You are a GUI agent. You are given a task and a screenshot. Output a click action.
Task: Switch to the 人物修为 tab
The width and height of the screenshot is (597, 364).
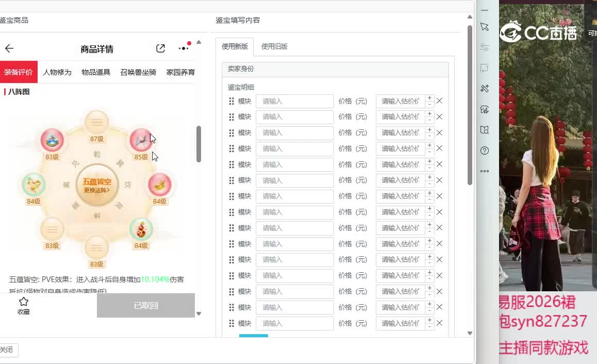pos(57,72)
